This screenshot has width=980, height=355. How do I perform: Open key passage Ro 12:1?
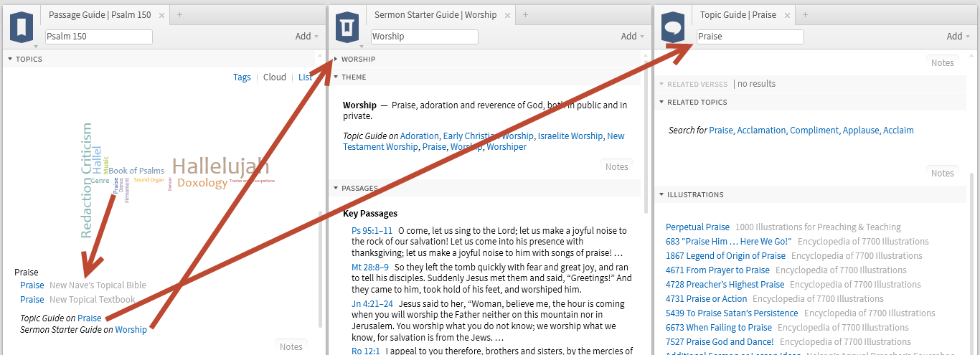pyautogui.click(x=366, y=351)
